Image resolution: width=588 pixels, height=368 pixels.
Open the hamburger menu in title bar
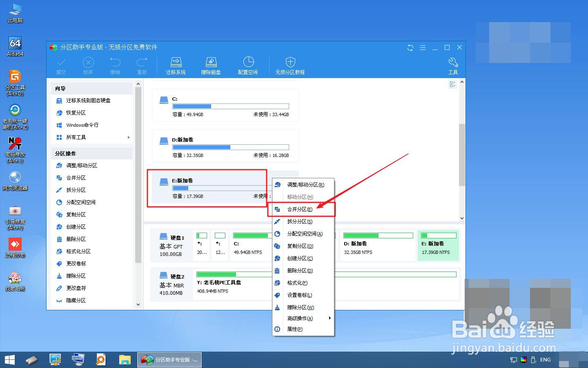point(423,48)
